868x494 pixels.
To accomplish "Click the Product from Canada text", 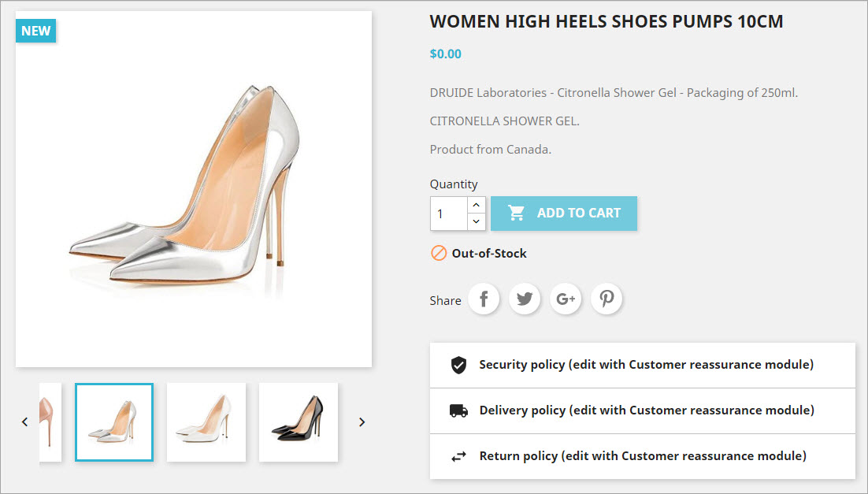I will click(491, 150).
